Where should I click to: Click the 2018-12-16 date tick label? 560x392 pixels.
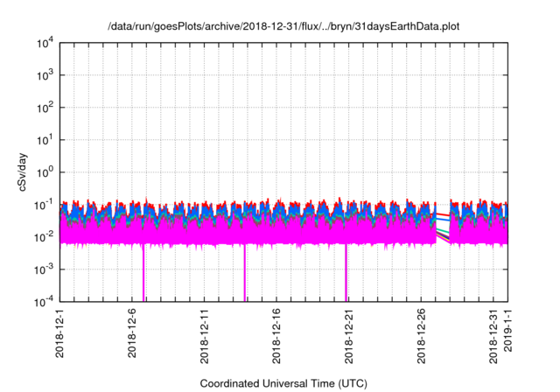(276, 336)
